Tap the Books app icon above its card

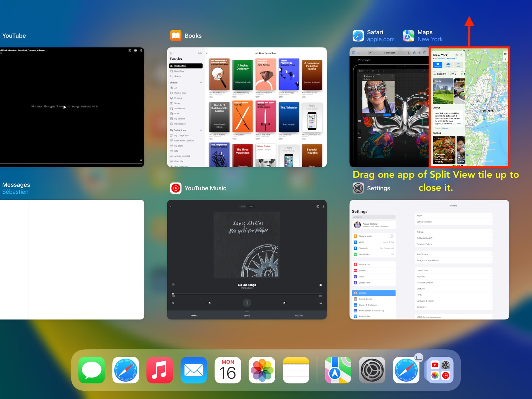(176, 36)
